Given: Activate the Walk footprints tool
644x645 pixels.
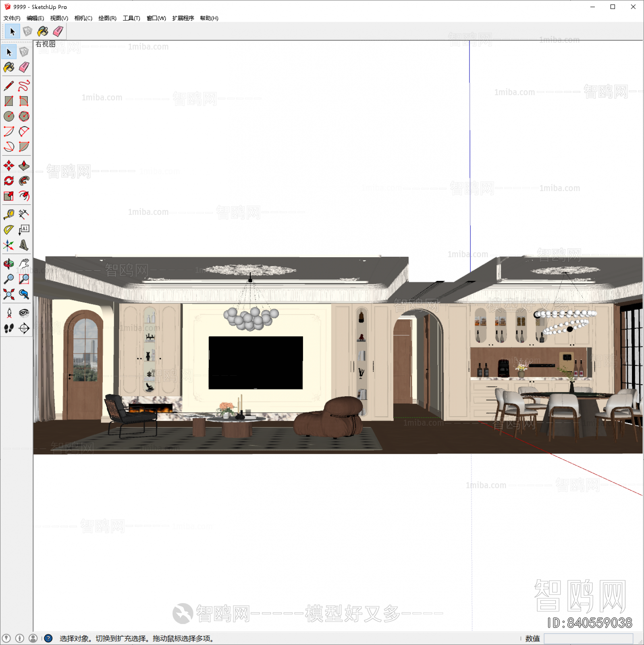Looking at the screenshot, I should 9,329.
